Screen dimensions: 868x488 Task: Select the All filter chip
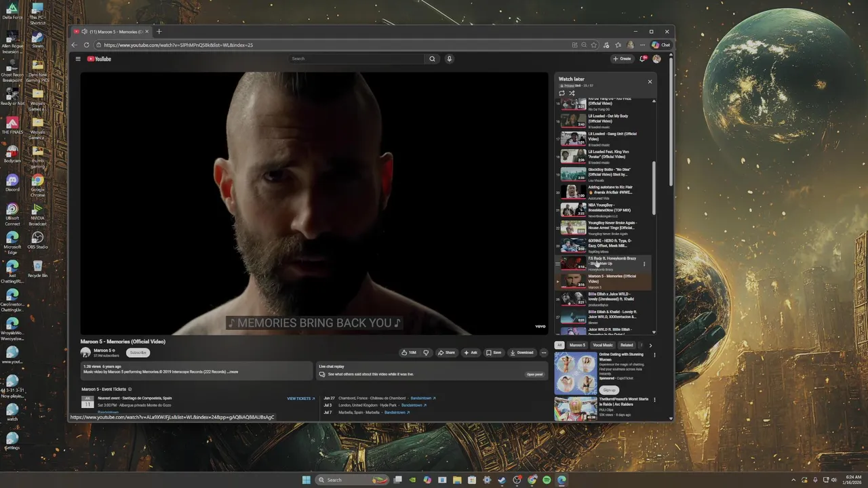click(x=559, y=345)
